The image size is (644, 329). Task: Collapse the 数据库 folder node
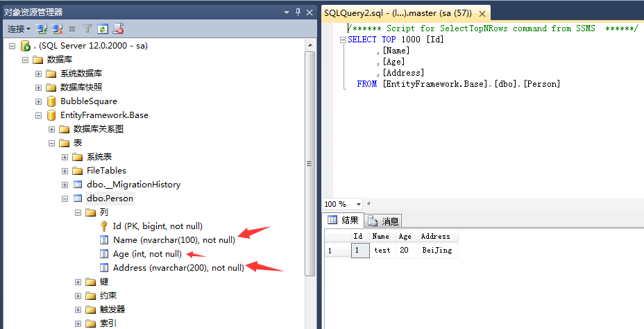click(25, 60)
